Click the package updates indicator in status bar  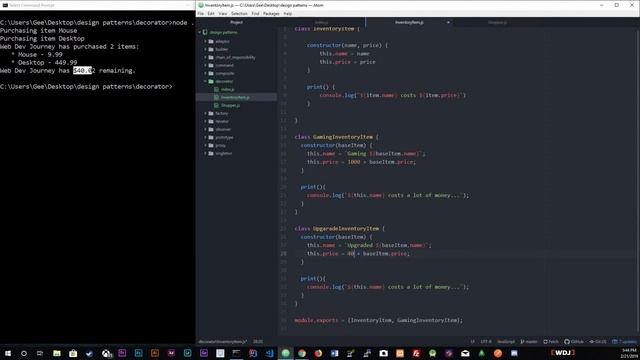(624, 342)
